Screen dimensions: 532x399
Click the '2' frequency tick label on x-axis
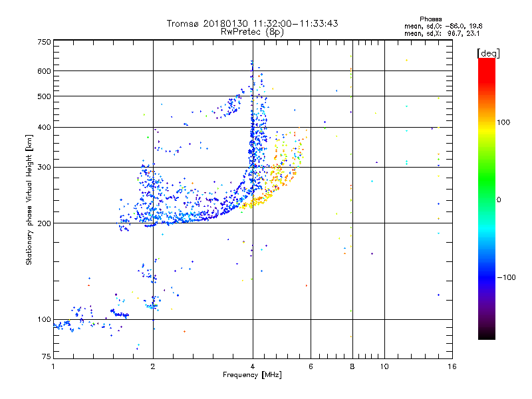[x=153, y=366]
